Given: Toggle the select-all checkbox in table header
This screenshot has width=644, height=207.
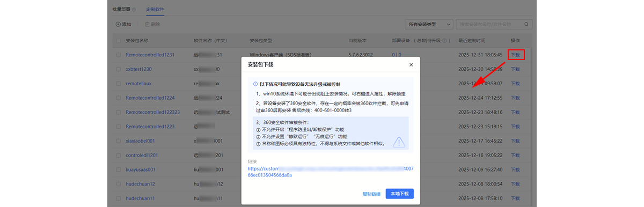Looking at the screenshot, I should point(118,40).
